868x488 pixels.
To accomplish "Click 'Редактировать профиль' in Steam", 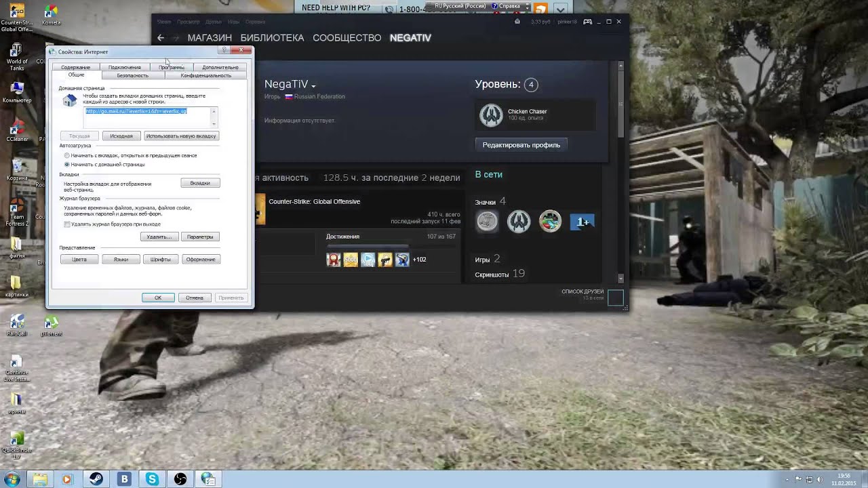I will 521,145.
